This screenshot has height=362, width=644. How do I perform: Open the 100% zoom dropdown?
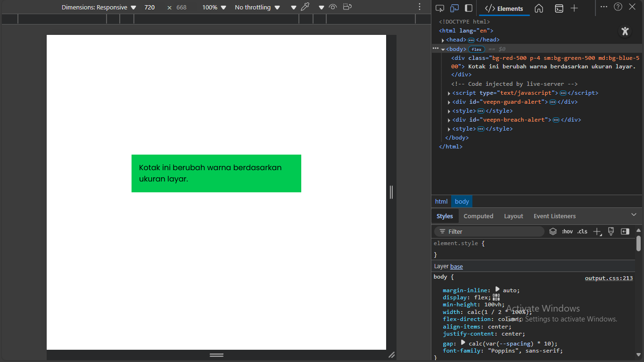(214, 8)
